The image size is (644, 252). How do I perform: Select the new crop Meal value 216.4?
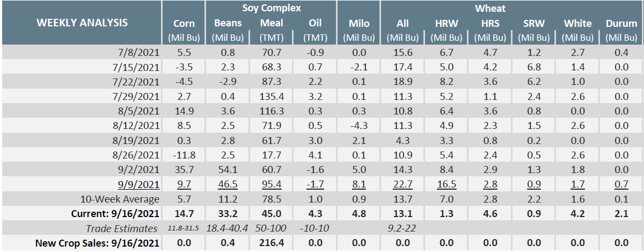(x=272, y=243)
